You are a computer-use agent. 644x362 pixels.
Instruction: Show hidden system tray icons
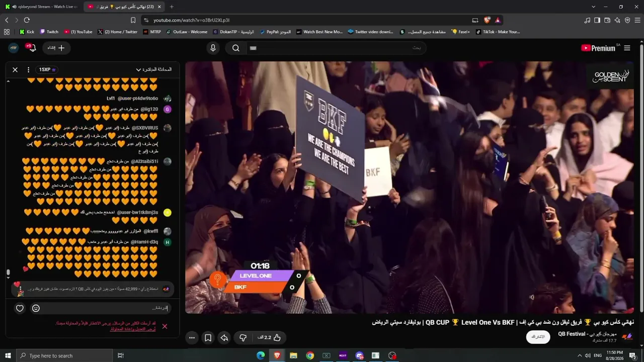(580, 355)
